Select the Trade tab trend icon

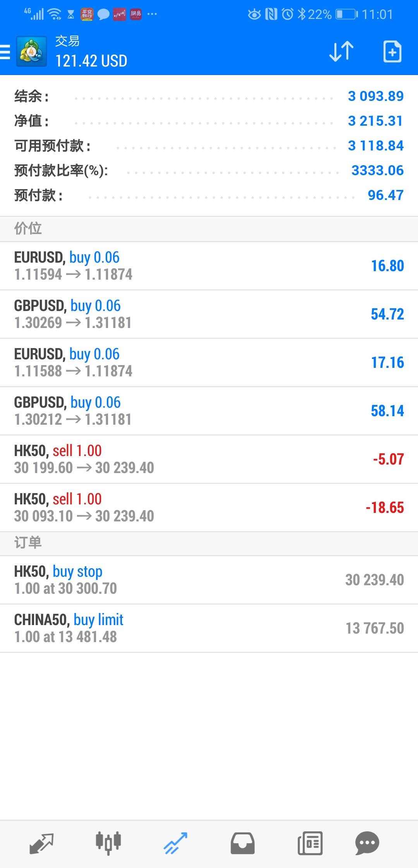click(175, 843)
